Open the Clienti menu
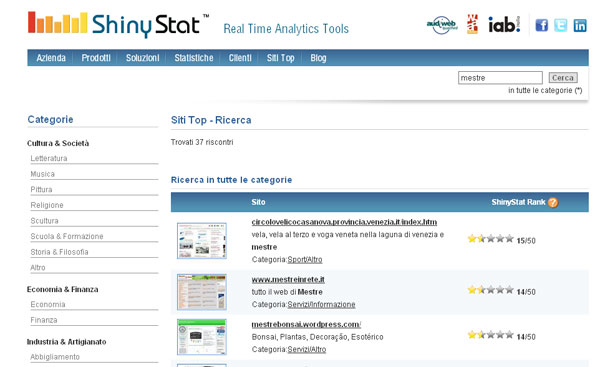 (x=240, y=58)
